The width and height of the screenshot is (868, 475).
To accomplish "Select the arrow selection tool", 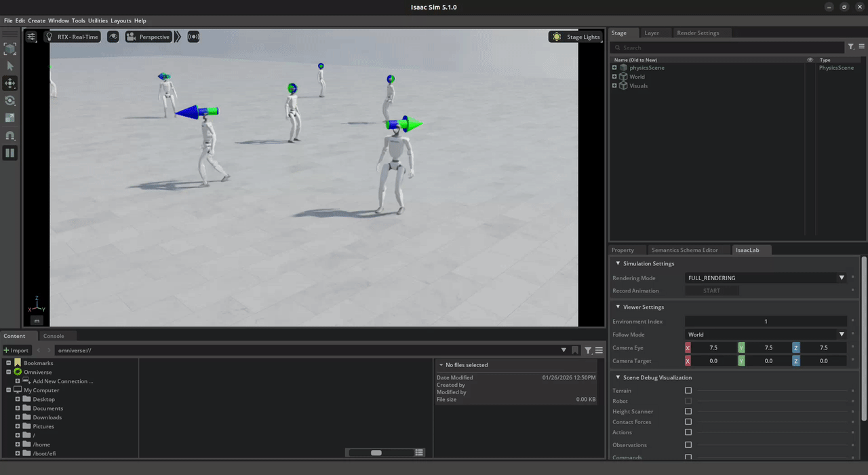I will [10, 66].
